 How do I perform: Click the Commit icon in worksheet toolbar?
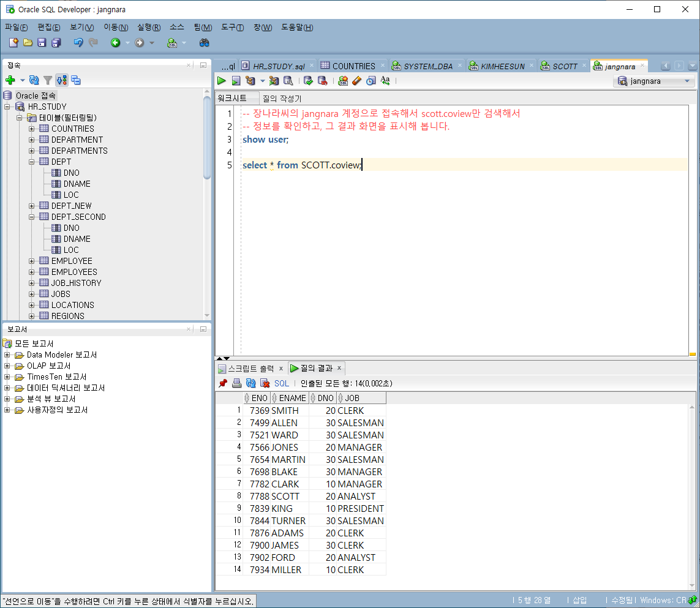point(308,81)
